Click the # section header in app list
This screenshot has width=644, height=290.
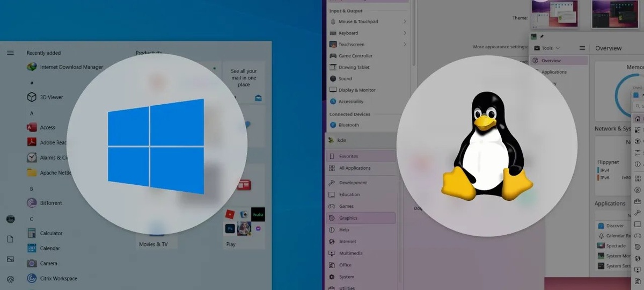pyautogui.click(x=32, y=83)
